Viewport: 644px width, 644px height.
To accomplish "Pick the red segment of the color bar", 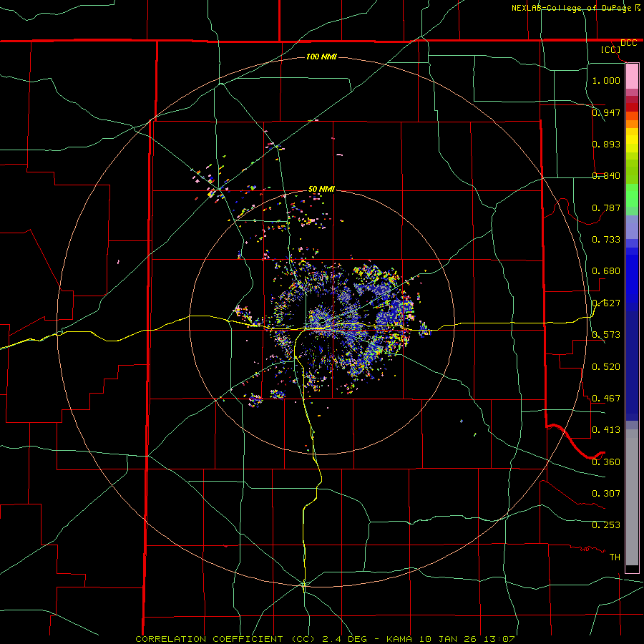I will pos(632,107).
